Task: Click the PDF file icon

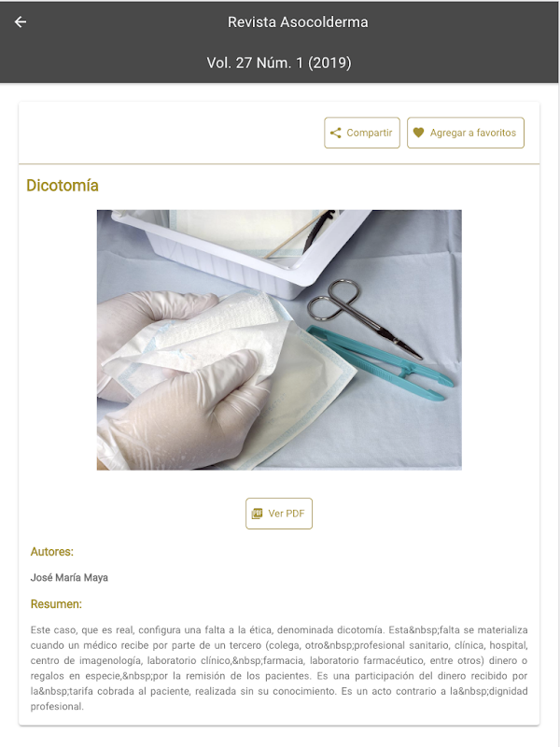Action: [257, 513]
